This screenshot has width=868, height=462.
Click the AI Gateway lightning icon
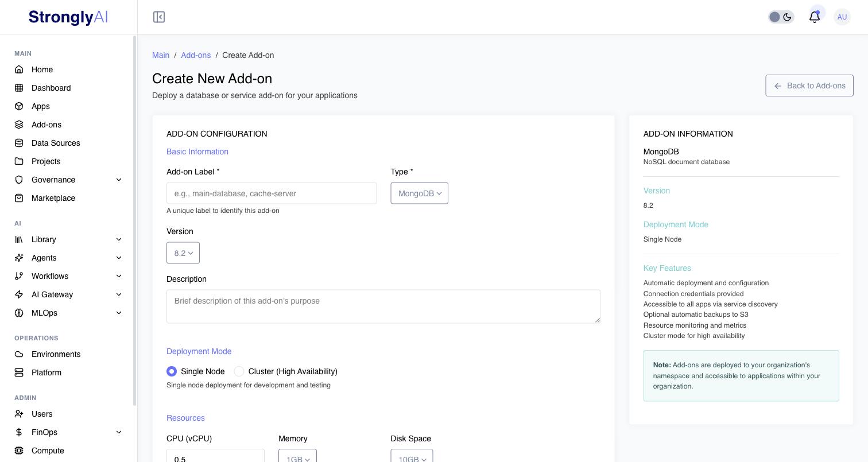19,294
